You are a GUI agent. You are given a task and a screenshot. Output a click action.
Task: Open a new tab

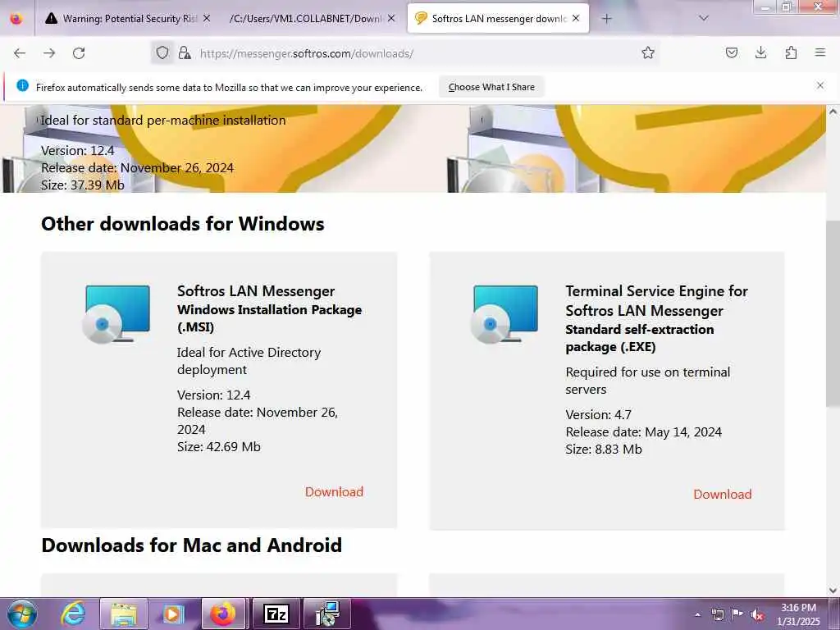click(606, 19)
